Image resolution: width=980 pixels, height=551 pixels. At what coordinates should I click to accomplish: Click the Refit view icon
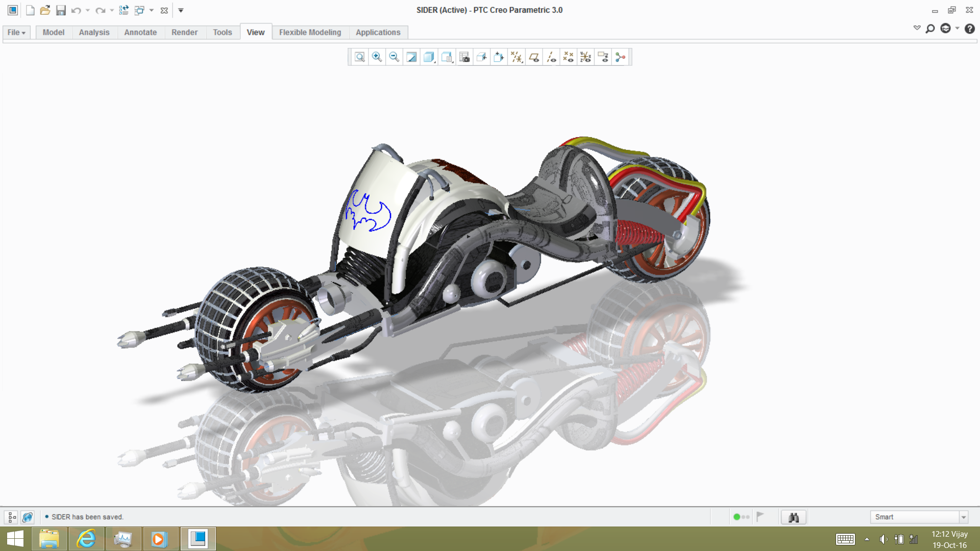360,57
